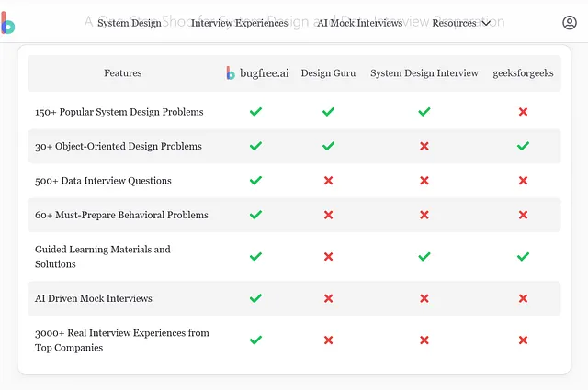This screenshot has width=588, height=390.
Task: Go to Interview Experiences in navigation
Action: click(x=239, y=23)
